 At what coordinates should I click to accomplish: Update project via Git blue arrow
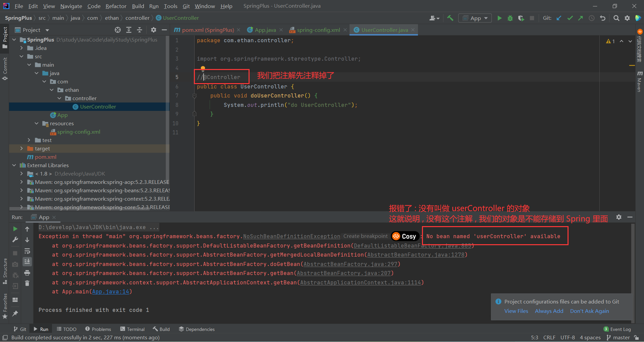pos(559,18)
